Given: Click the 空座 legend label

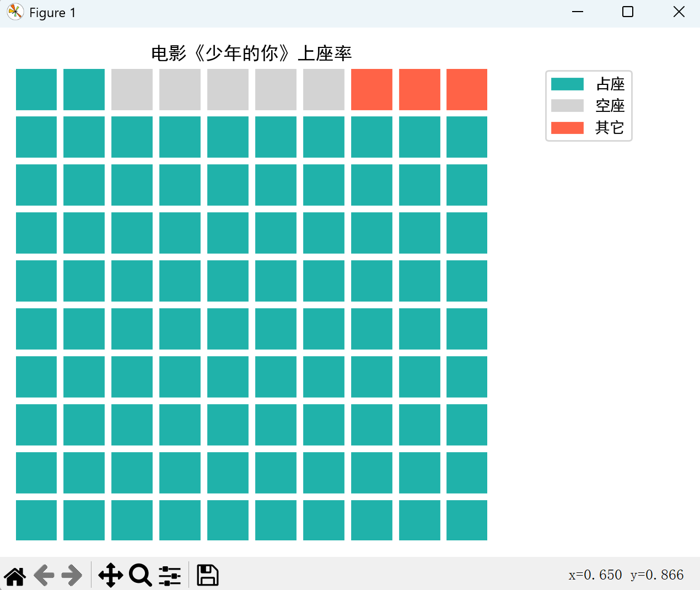Looking at the screenshot, I should pos(610,106).
